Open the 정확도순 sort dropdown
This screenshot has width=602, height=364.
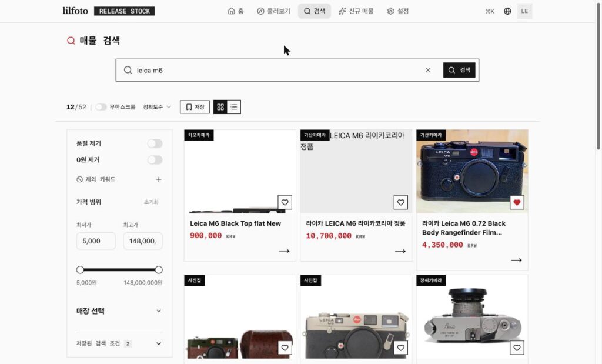click(157, 107)
